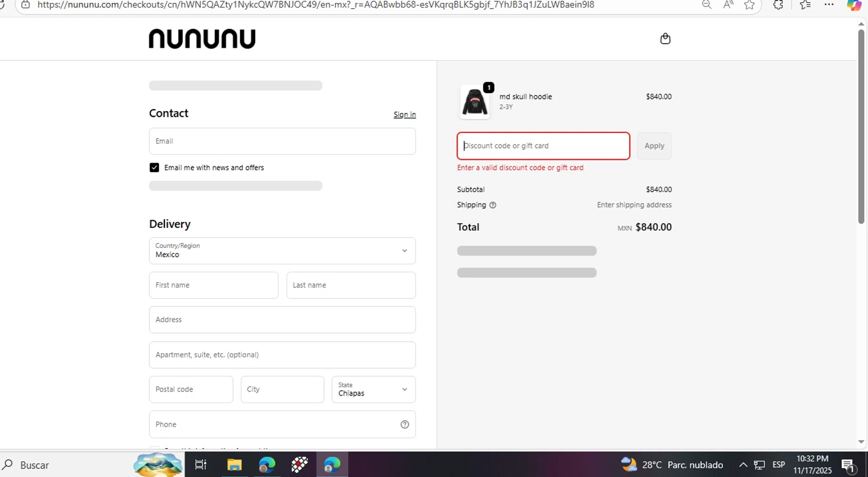The image size is (868, 477).
Task: Open the first Edge taskbar icon
Action: point(267,465)
